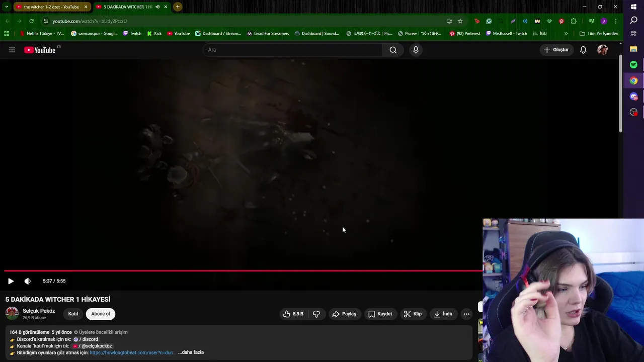This screenshot has height=362, width=644.
Task: Open the Kick bookmark
Action: click(x=154, y=34)
